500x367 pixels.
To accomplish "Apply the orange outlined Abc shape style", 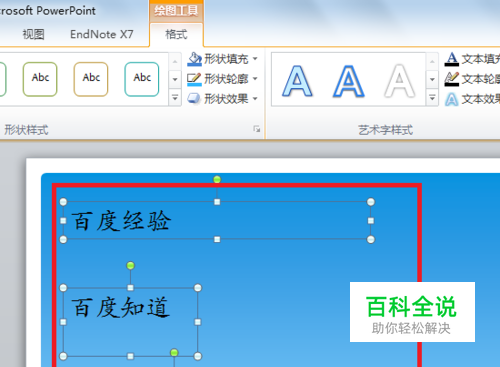I will coord(91,79).
